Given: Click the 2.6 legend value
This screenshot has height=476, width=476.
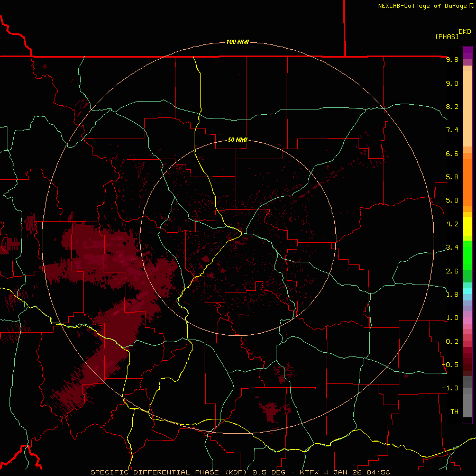Looking at the screenshot, I should pos(452,271).
